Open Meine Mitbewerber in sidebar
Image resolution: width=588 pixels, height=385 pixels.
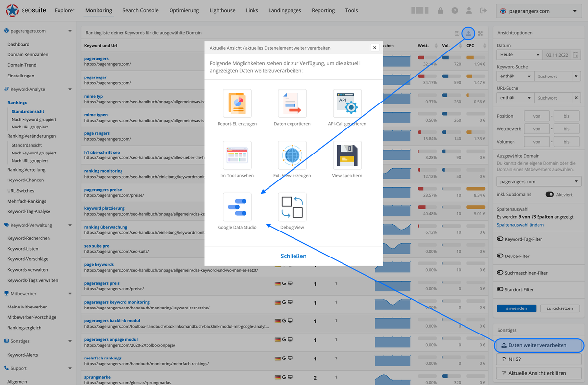coord(27,307)
